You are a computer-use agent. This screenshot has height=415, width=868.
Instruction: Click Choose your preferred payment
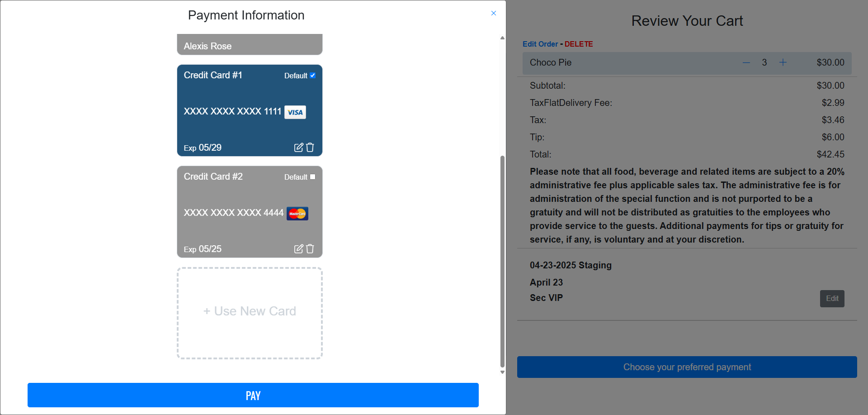pyautogui.click(x=687, y=367)
